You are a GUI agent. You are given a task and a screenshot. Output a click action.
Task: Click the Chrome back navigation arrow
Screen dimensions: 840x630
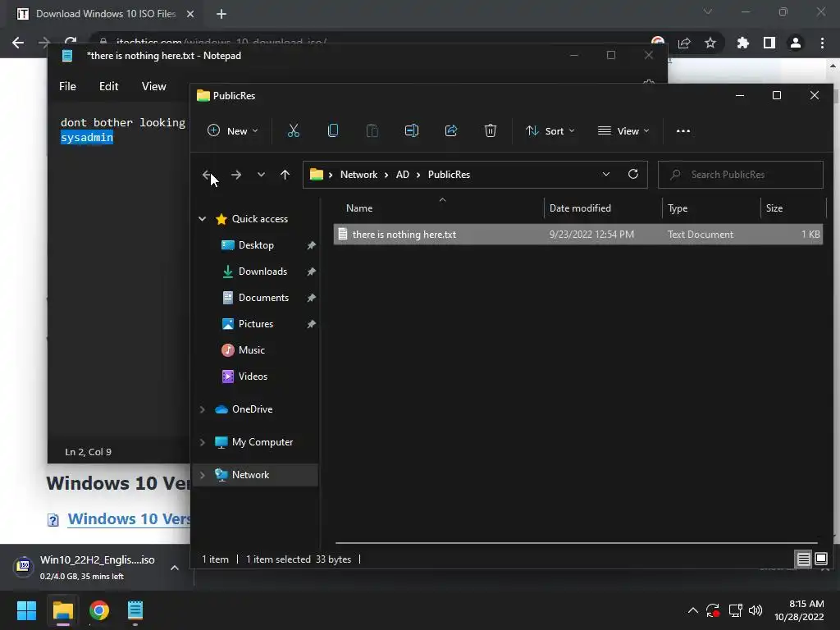[18, 43]
